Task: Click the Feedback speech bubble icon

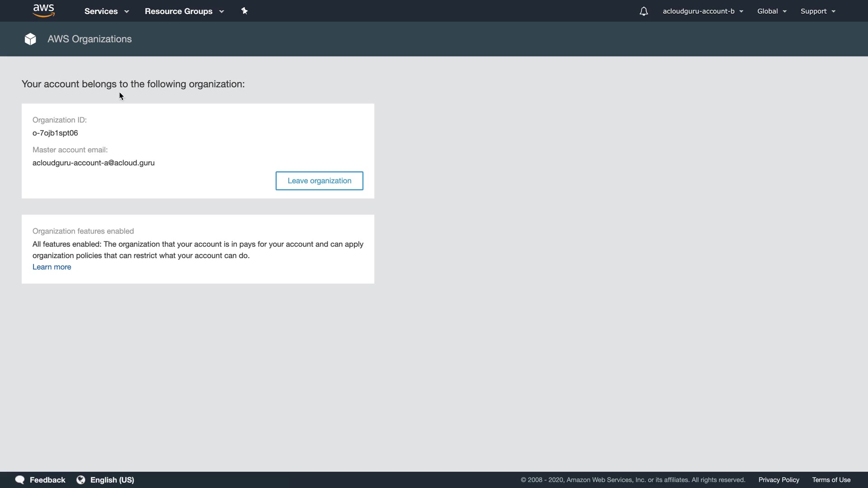Action: [20, 480]
